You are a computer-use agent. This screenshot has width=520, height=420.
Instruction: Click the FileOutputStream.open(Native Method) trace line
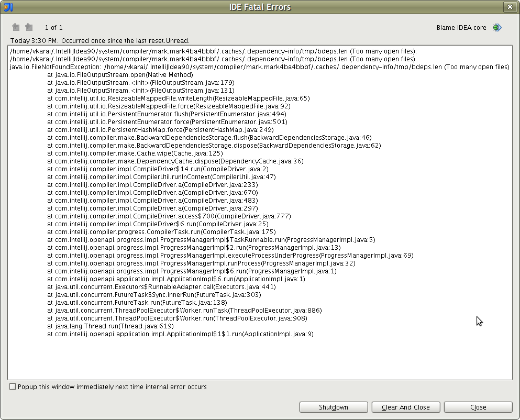tap(120, 75)
